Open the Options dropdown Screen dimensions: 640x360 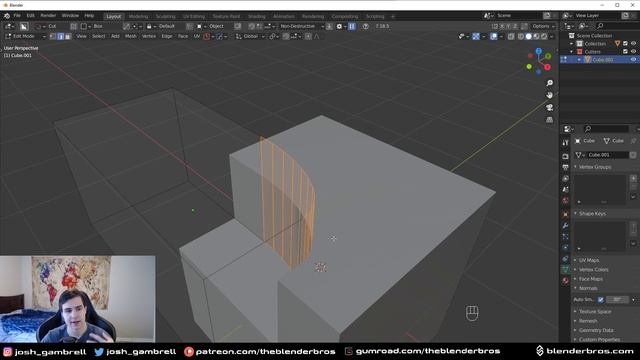point(544,26)
